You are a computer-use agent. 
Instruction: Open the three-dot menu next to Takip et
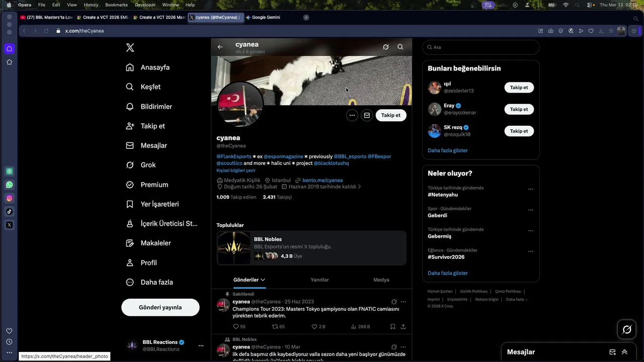pyautogui.click(x=352, y=115)
